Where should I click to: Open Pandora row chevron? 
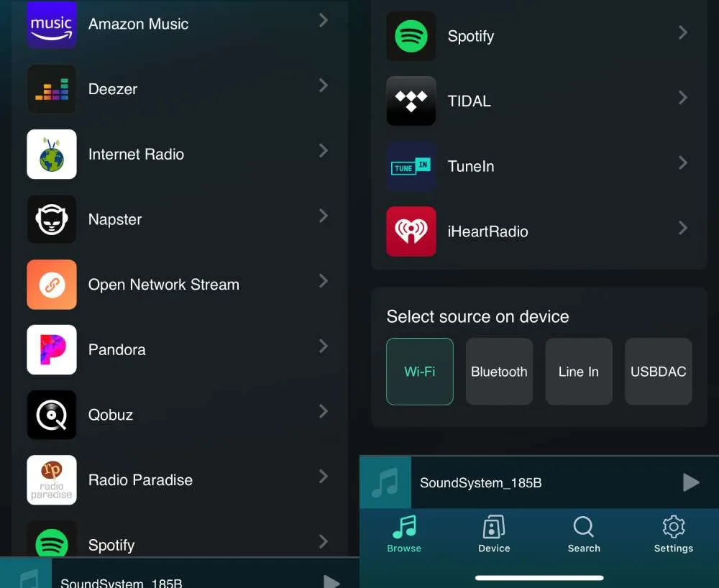point(324,346)
